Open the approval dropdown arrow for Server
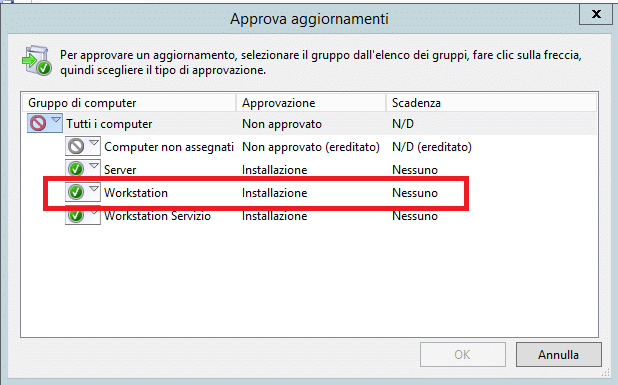This screenshot has width=618, height=385. click(x=94, y=166)
